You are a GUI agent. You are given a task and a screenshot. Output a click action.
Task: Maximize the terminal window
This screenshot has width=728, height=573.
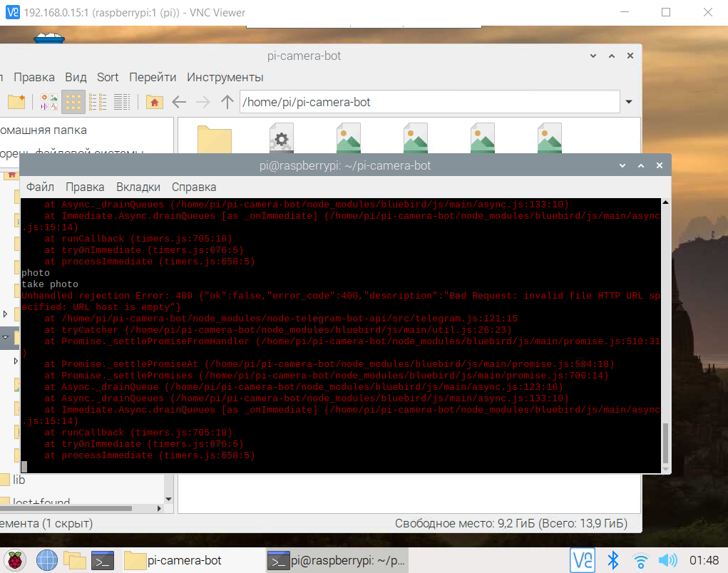point(641,165)
